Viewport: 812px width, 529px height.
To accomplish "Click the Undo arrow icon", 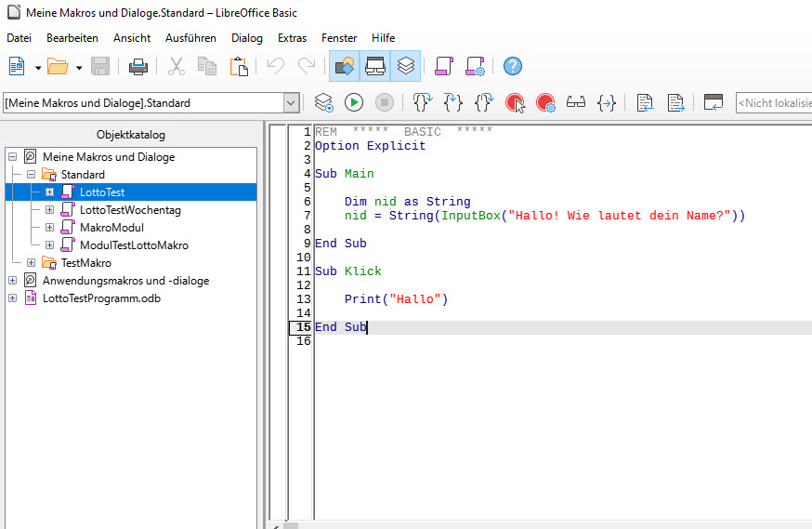I will click(x=276, y=66).
